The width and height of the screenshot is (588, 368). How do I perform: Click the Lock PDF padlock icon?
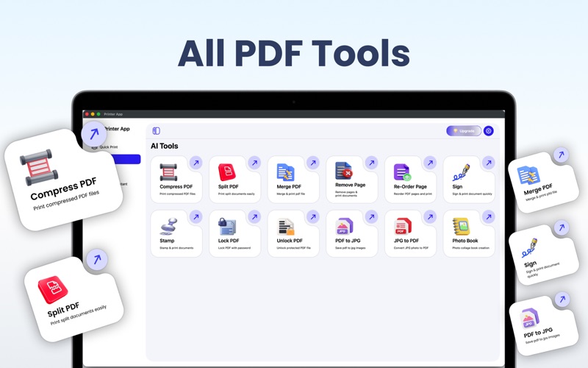tap(227, 227)
